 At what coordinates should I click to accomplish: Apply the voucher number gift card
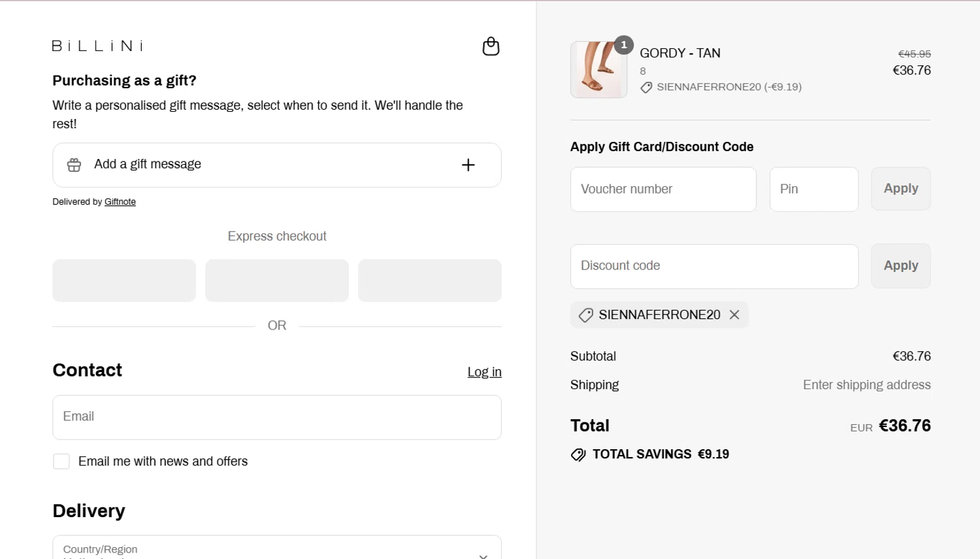901,188
